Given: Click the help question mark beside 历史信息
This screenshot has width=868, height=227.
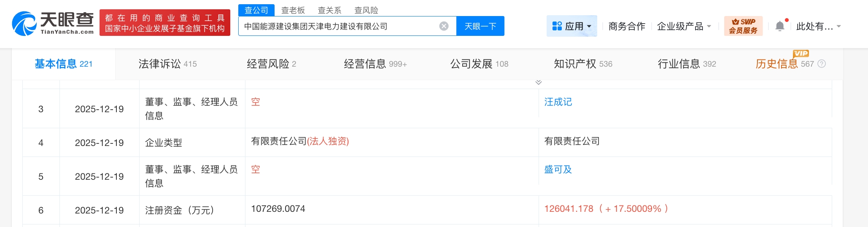Looking at the screenshot, I should [x=822, y=64].
